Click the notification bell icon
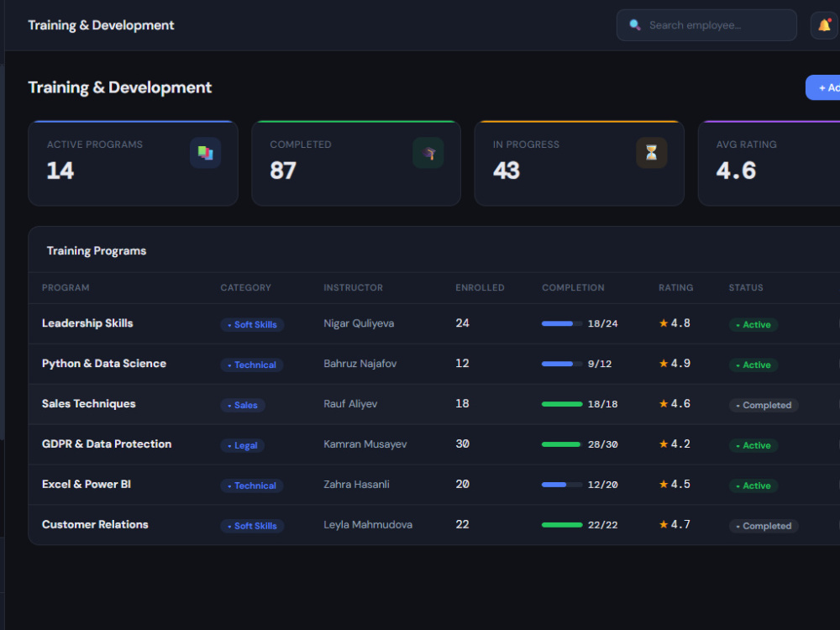This screenshot has height=630, width=840. pyautogui.click(x=824, y=25)
